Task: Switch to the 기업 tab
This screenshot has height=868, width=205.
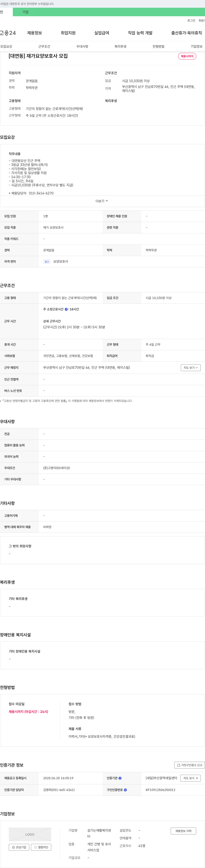Action: [26, 12]
